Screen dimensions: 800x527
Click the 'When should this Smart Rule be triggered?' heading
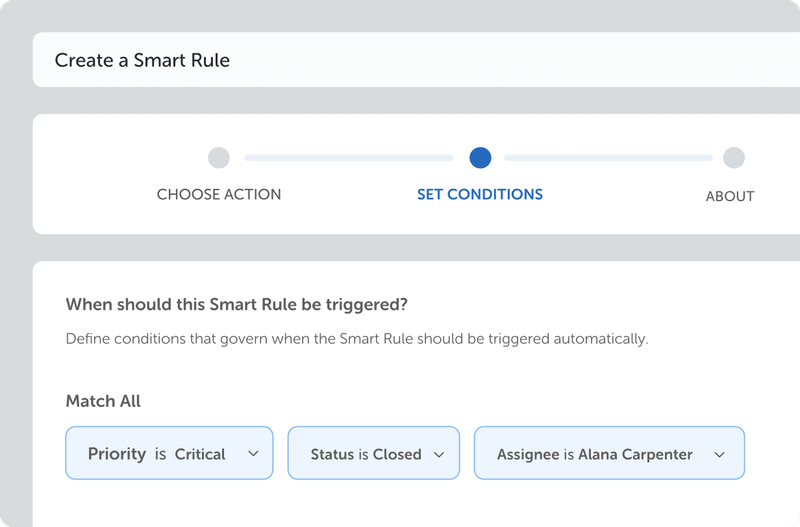[236, 304]
